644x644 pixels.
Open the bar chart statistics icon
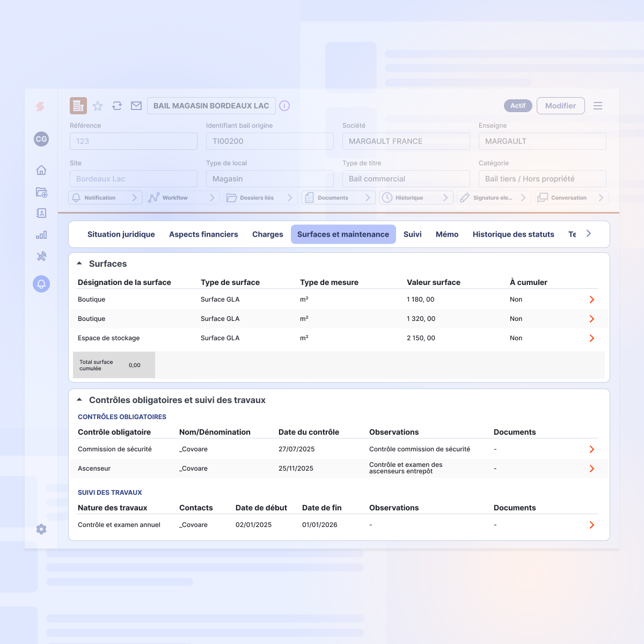pos(41,235)
